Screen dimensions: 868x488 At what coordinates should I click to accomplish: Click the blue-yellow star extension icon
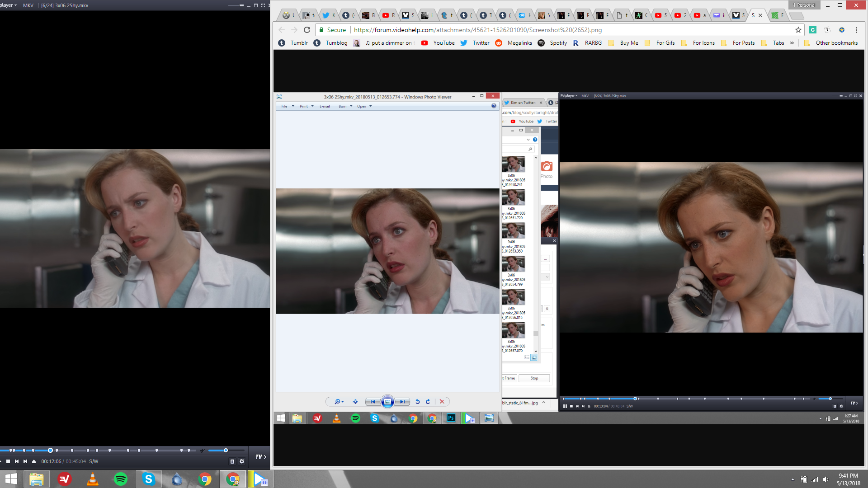click(x=842, y=30)
